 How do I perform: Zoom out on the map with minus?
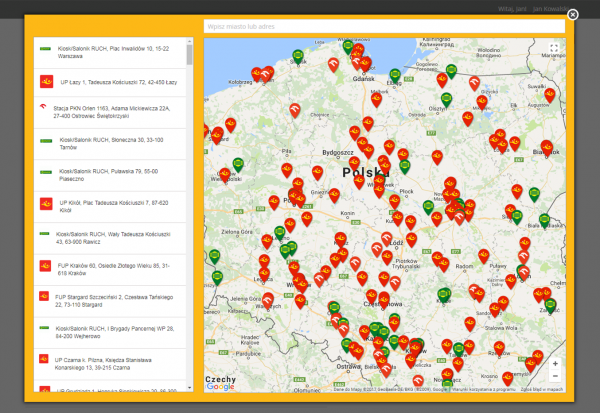pos(556,378)
